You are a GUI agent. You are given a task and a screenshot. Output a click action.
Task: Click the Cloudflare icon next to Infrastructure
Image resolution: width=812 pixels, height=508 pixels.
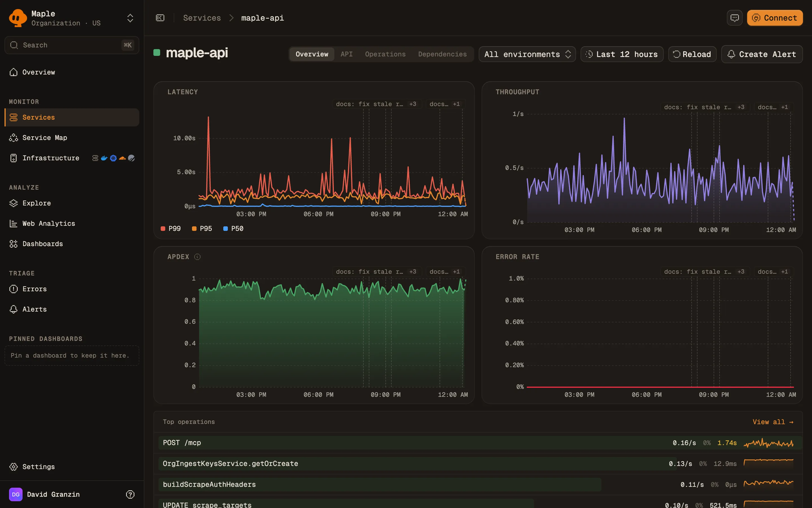(x=122, y=158)
